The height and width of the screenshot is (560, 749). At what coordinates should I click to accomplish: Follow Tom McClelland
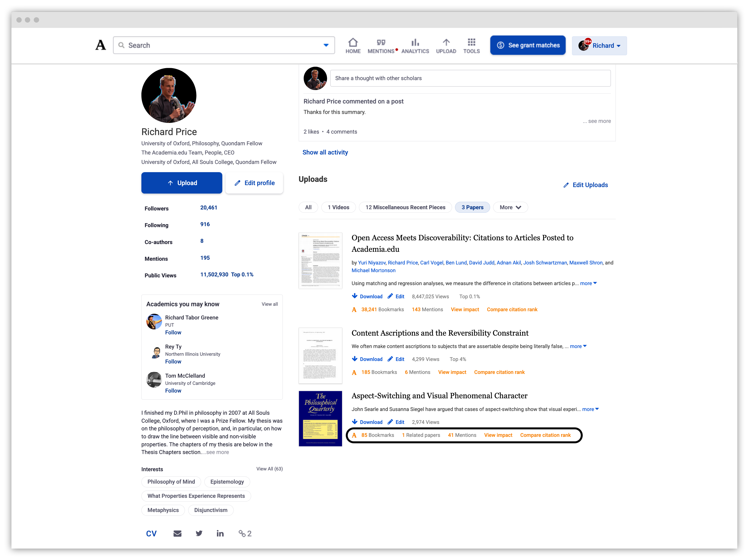(x=173, y=391)
